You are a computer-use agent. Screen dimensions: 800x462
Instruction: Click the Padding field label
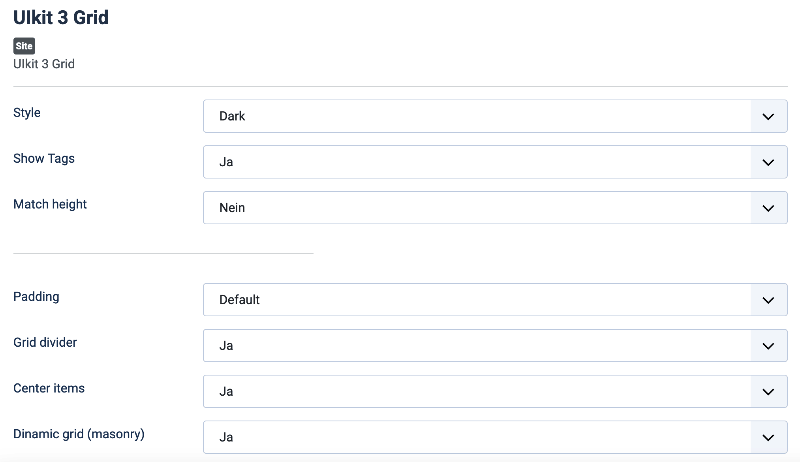coord(36,297)
